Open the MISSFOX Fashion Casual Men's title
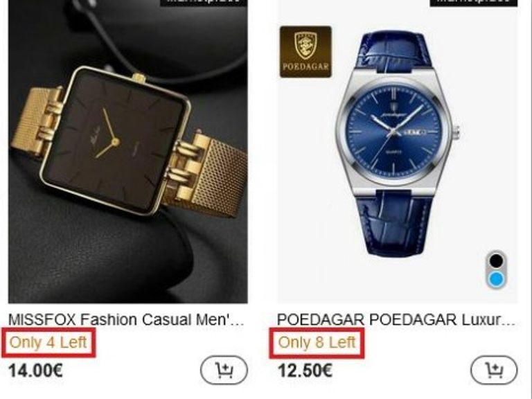Image resolution: width=532 pixels, height=399 pixels. (126, 319)
